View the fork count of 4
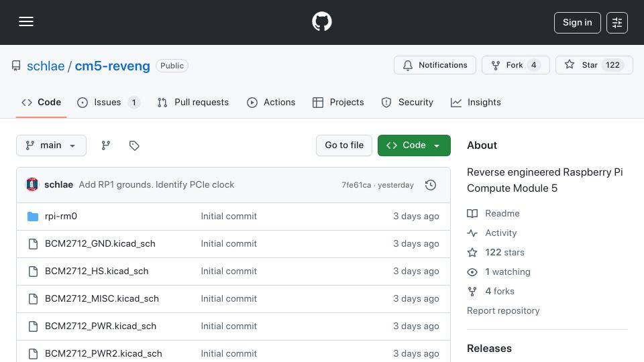 533,65
